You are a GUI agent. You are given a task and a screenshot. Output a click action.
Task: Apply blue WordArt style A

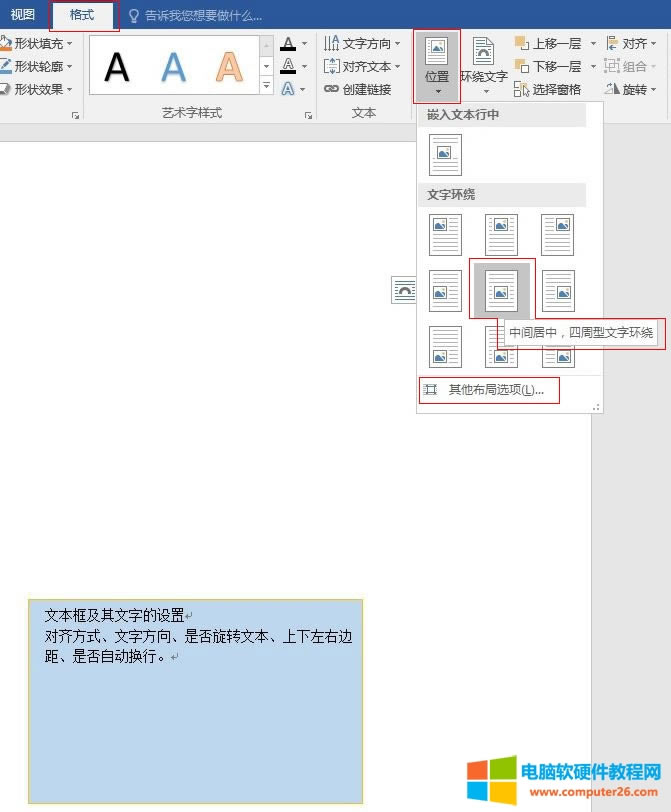point(173,67)
